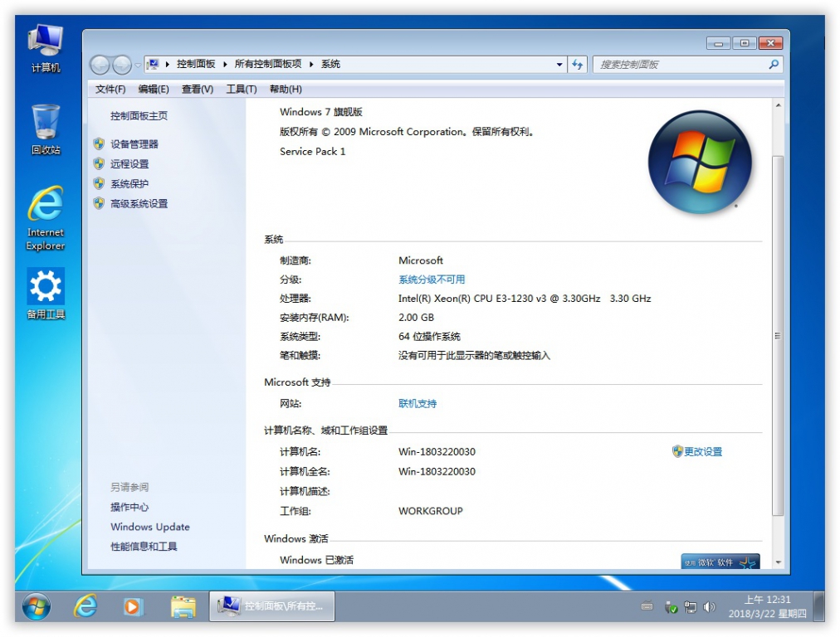This screenshot has width=840, height=637.
Task: Select the computer name Win-1803220030 in 计算机名 row
Action: tap(437, 452)
